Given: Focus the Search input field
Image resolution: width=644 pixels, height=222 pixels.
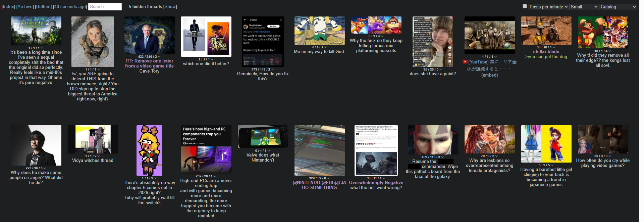Looking at the screenshot, I should click(x=105, y=7).
